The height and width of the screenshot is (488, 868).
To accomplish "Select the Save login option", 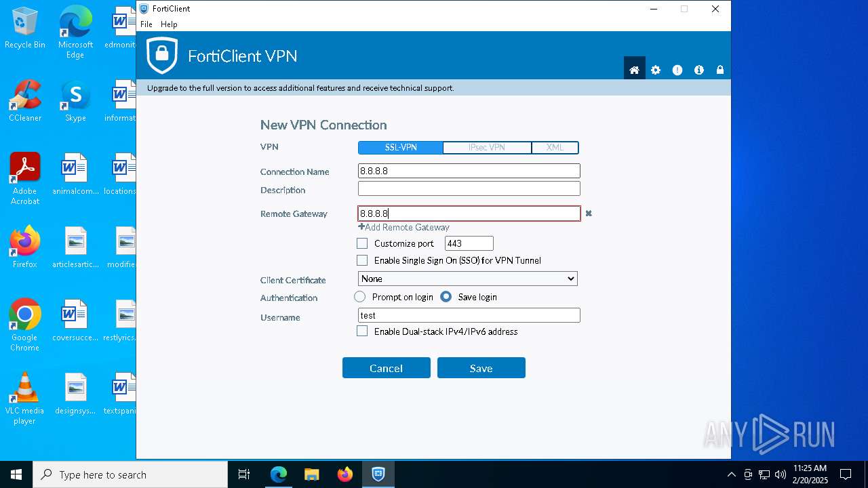I will click(x=446, y=297).
